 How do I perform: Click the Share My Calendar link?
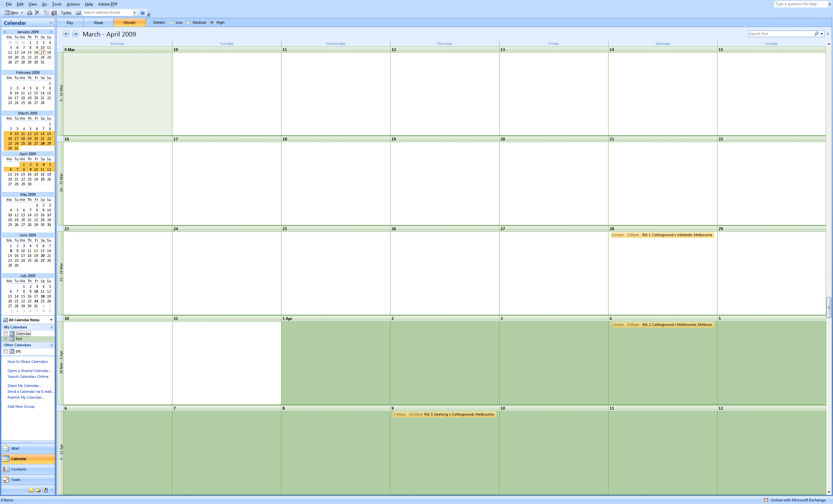click(x=24, y=385)
